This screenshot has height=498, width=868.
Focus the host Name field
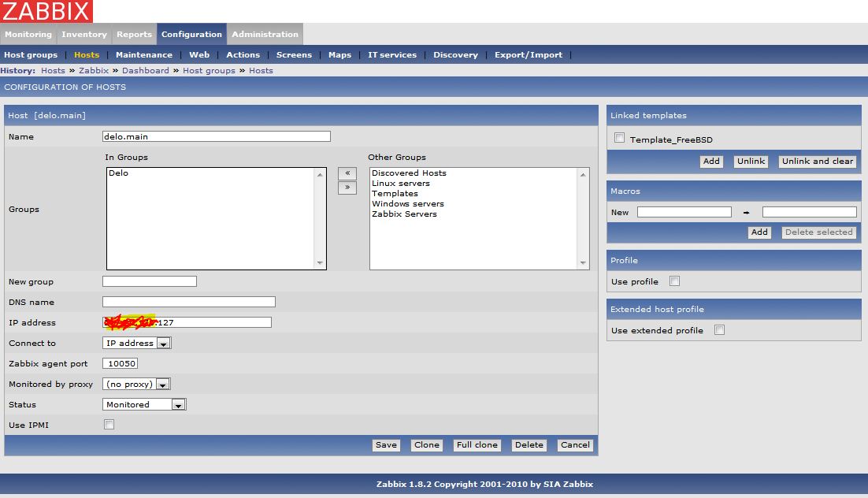tap(217, 136)
